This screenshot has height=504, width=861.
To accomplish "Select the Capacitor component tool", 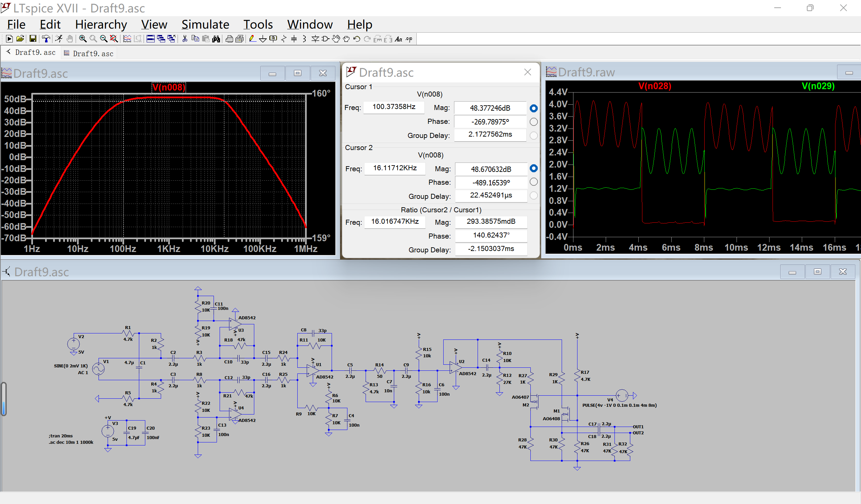I will tap(294, 39).
